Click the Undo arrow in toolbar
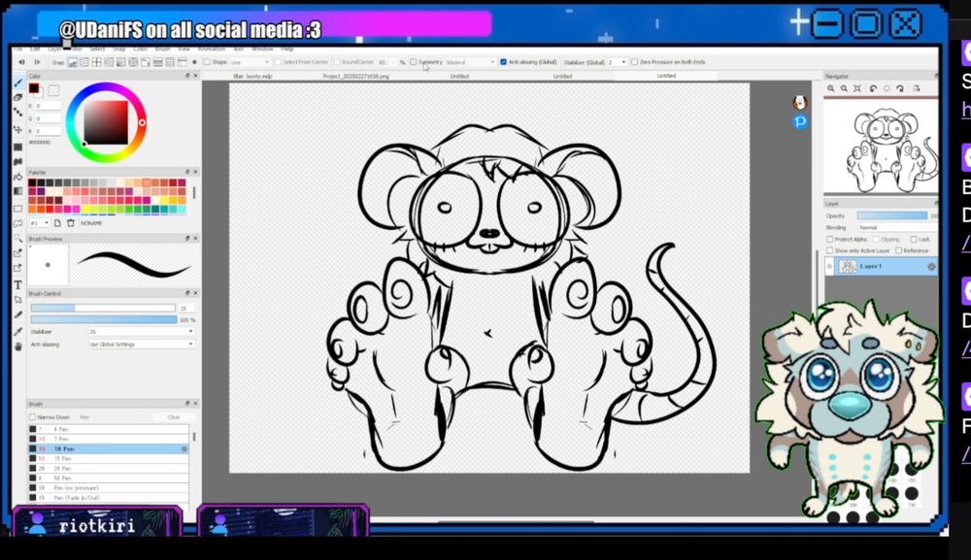 click(21, 62)
